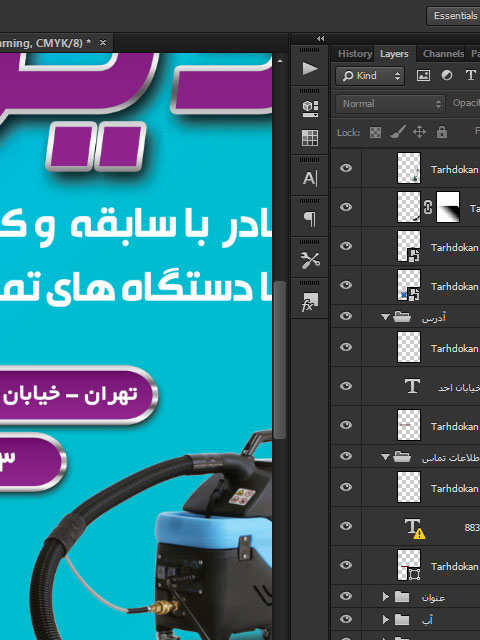This screenshot has height=640, width=480.
Task: Click the اطلاعات تماس group name
Action: click(451, 458)
